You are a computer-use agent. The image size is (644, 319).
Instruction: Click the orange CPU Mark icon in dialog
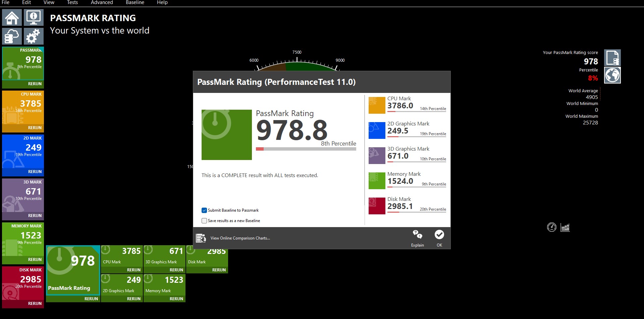[x=377, y=105]
